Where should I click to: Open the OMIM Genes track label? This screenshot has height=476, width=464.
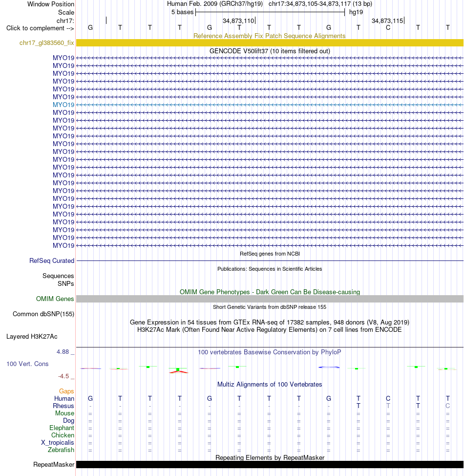[x=55, y=299]
